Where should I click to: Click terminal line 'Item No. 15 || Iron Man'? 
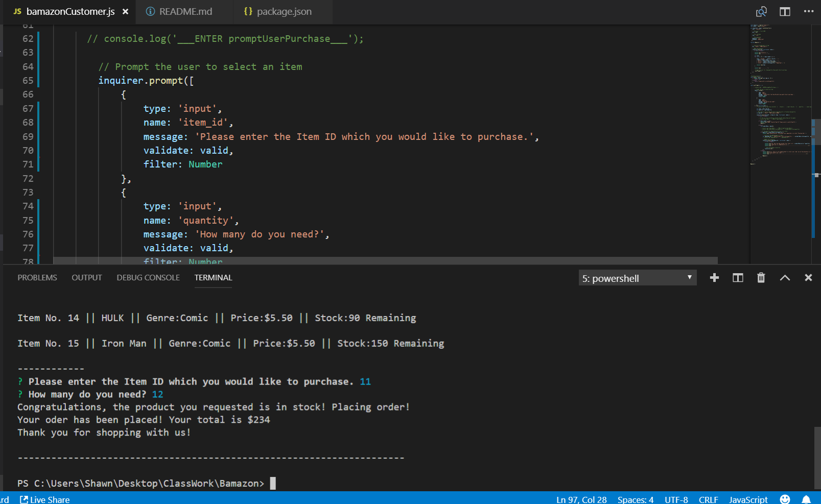(230, 343)
